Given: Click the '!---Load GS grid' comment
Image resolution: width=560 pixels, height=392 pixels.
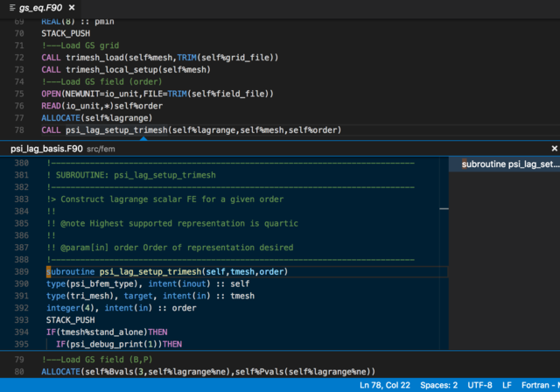Looking at the screenshot, I should [80, 45].
